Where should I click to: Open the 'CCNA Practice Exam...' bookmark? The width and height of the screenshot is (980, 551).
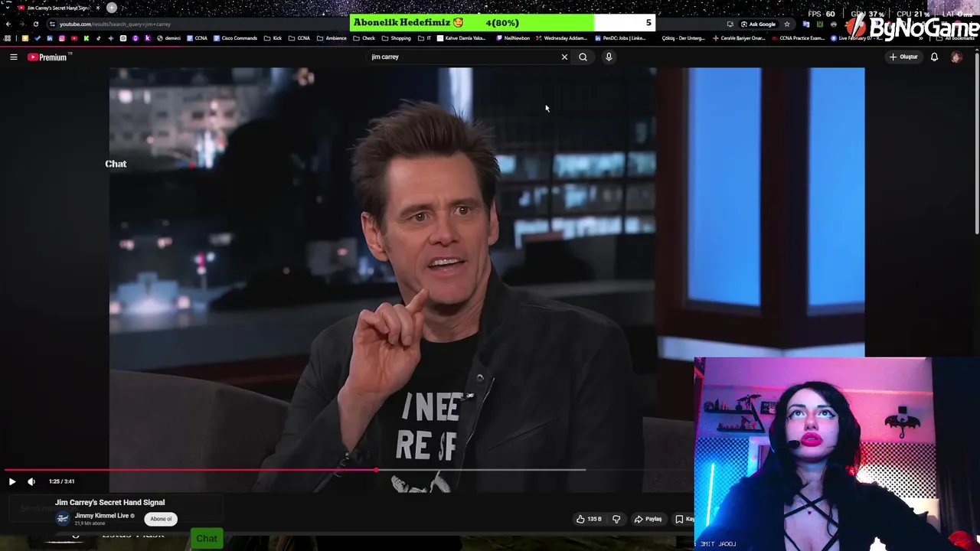tap(799, 38)
